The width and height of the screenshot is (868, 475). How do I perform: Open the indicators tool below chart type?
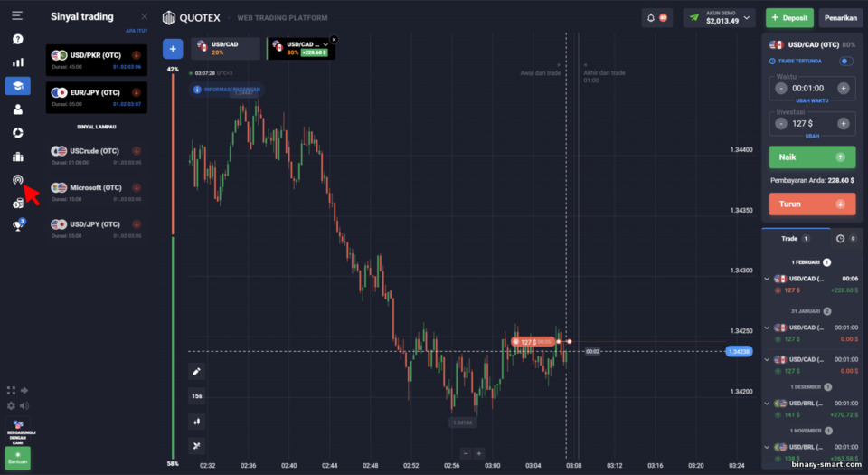click(196, 446)
